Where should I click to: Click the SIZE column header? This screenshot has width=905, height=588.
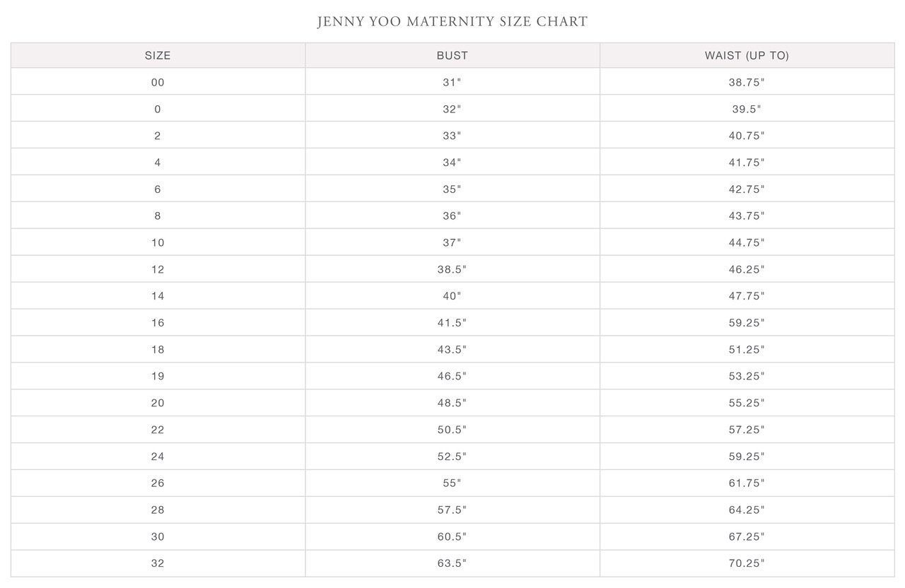click(158, 55)
